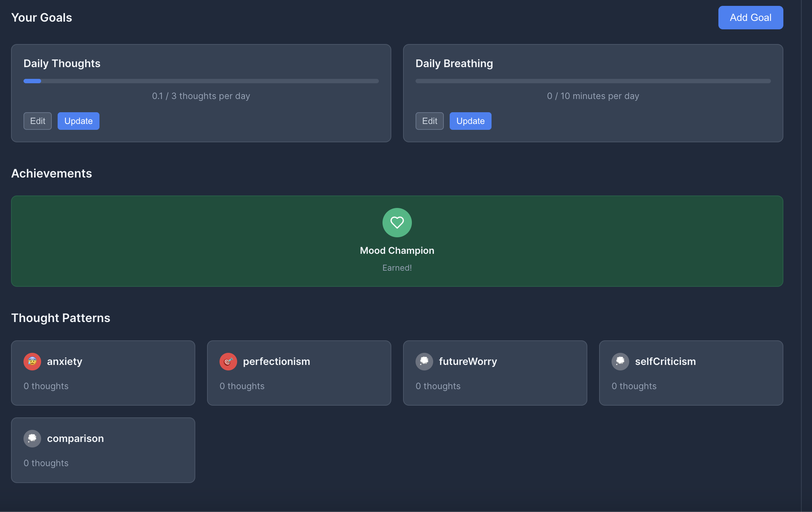The width and height of the screenshot is (812, 512).
Task: Open the comparison pattern card
Action: 103,455
